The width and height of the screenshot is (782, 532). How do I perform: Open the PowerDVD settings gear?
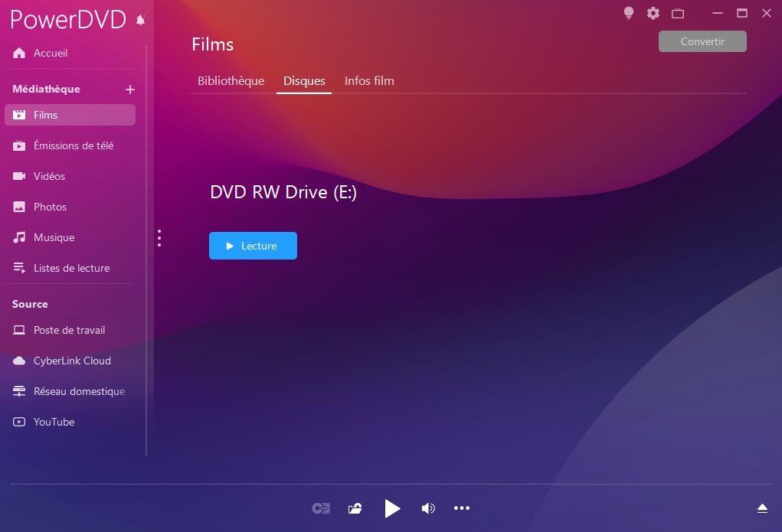[x=653, y=13]
